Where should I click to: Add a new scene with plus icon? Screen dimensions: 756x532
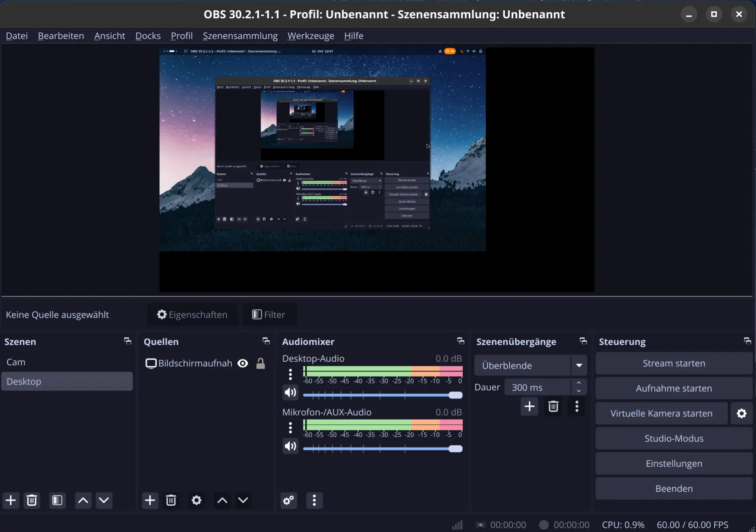click(11, 500)
